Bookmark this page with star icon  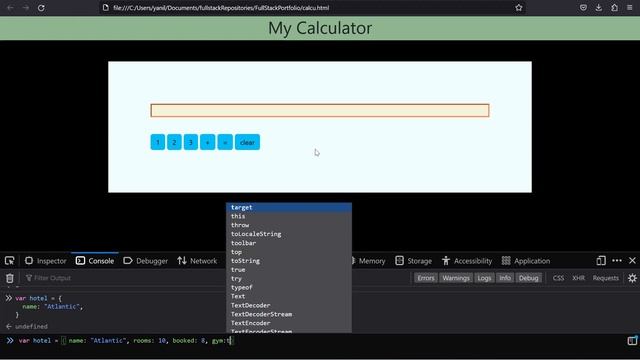tap(519, 8)
